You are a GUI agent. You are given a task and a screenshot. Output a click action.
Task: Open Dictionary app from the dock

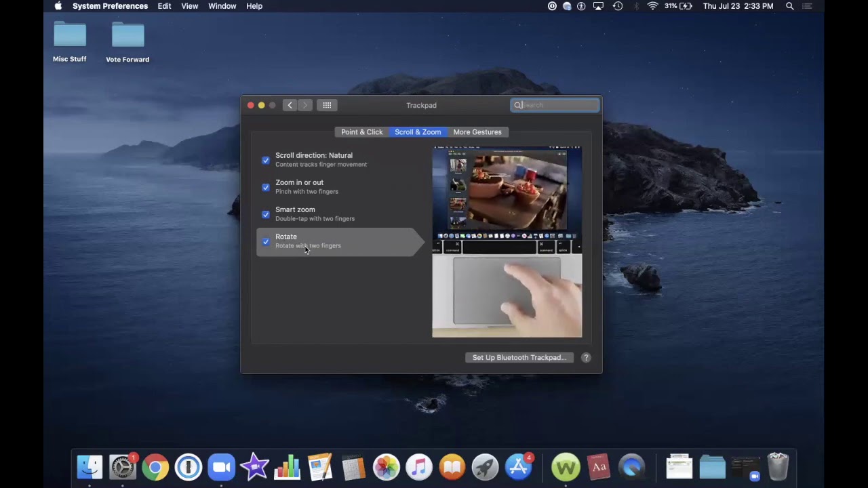tap(599, 467)
